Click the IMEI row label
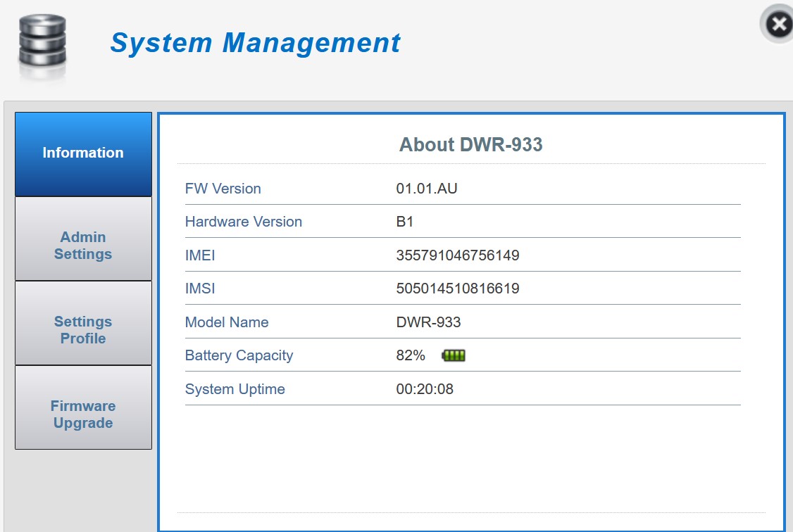The image size is (793, 532). point(200,255)
